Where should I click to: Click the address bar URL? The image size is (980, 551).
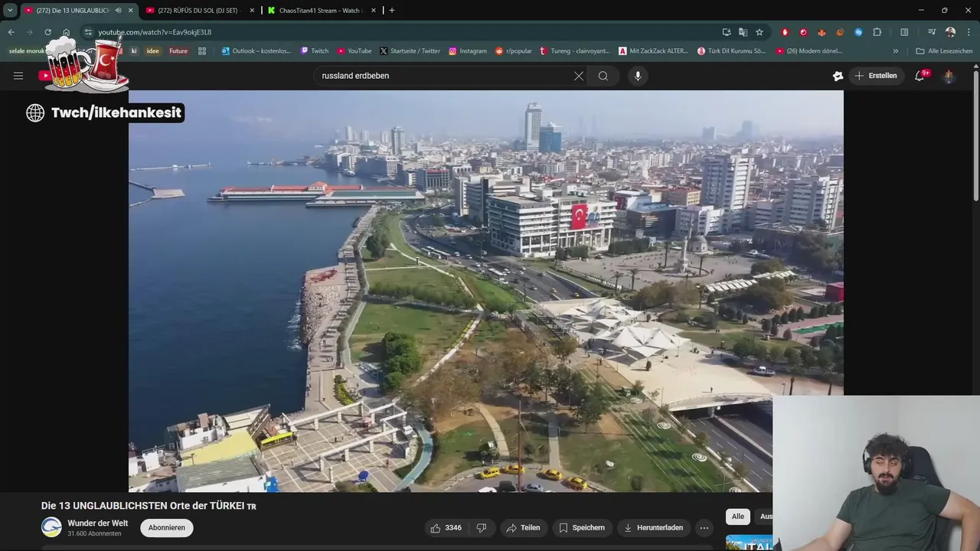155,32
